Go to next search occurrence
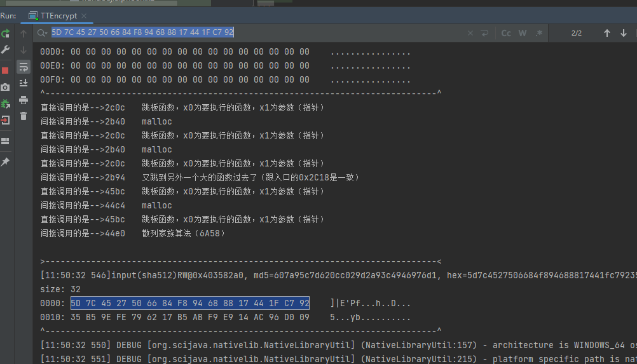Screen dimensions: 637x364 point(623,33)
